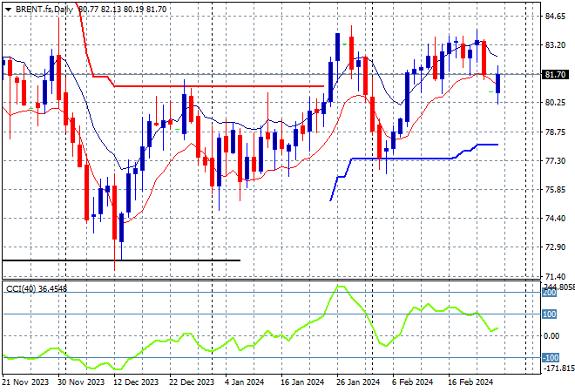
Task: Select the price axis label 80.25
Action: (555, 103)
